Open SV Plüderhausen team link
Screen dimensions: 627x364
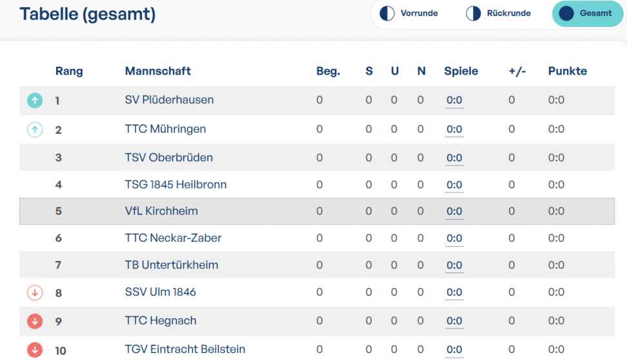[x=169, y=99]
